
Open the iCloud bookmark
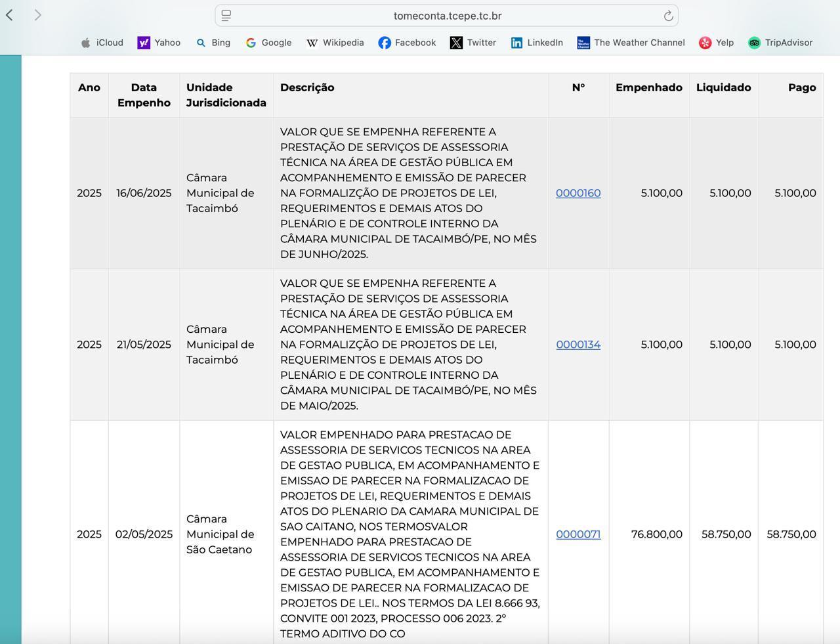102,43
